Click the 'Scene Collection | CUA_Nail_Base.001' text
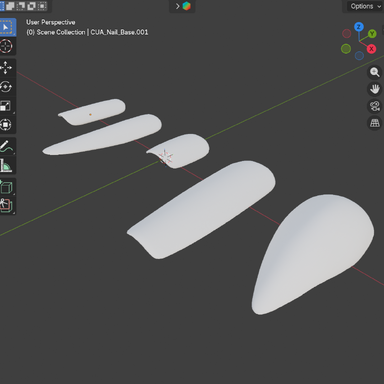This screenshot has width=384, height=384. coord(92,32)
